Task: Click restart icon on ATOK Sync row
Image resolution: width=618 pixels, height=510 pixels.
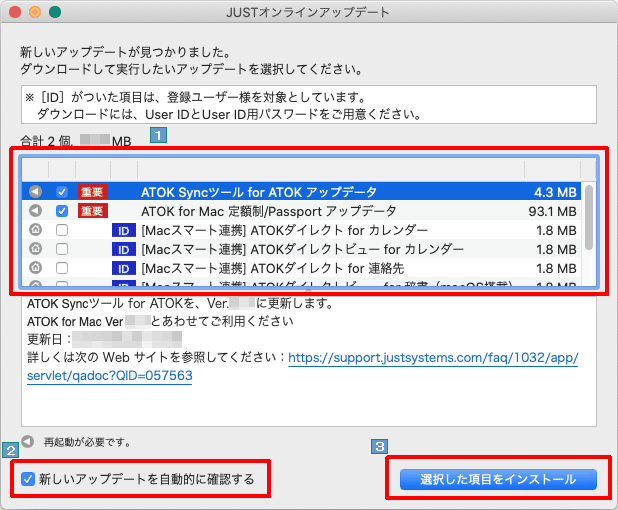Action: tap(35, 192)
